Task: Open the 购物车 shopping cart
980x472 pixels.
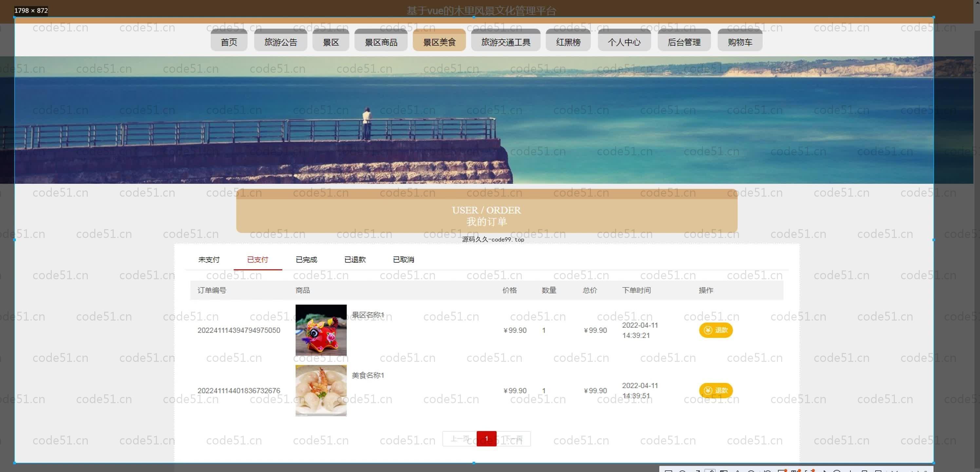Action: click(740, 42)
